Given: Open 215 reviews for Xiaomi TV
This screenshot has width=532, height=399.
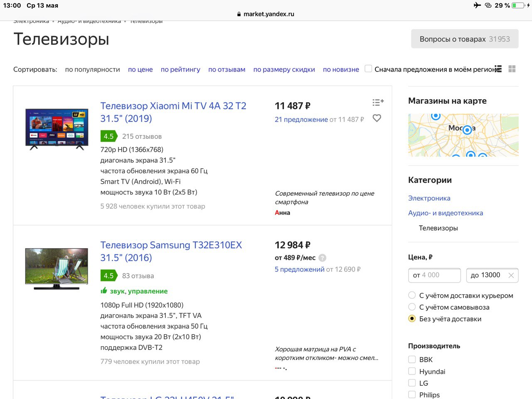Looking at the screenshot, I should (x=142, y=136).
